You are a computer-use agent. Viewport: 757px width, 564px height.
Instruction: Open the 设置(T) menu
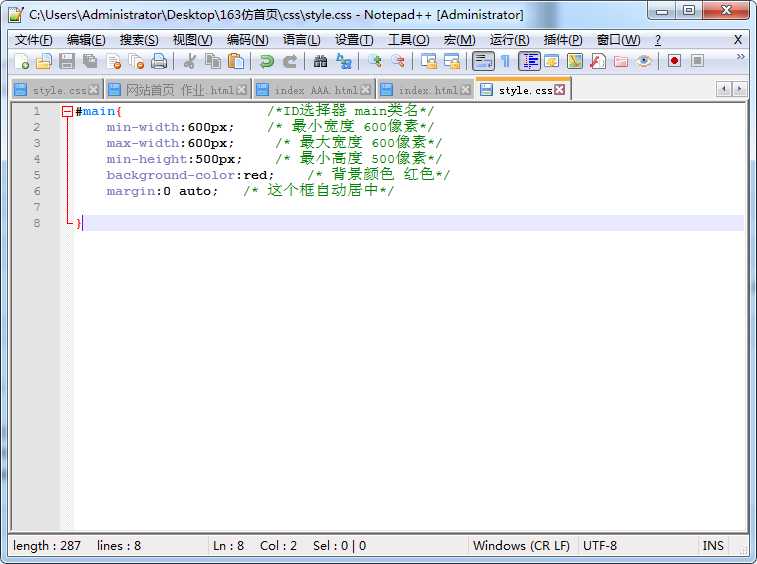pyautogui.click(x=354, y=40)
